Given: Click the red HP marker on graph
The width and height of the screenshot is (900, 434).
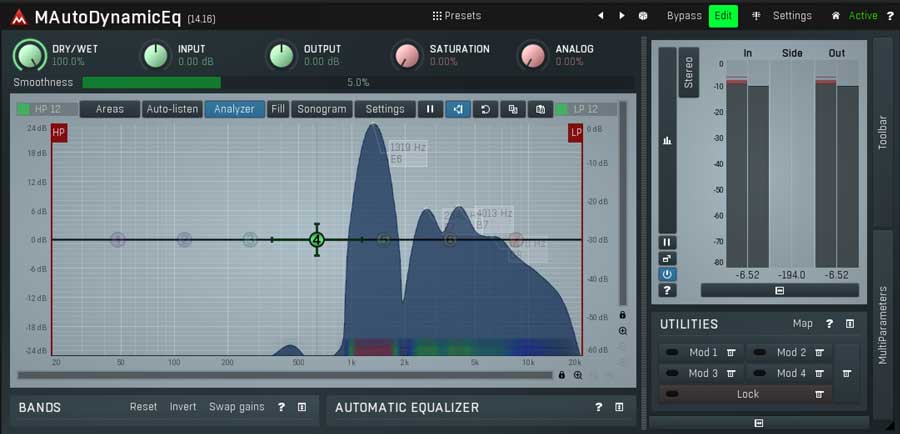Looking at the screenshot, I should [x=59, y=133].
